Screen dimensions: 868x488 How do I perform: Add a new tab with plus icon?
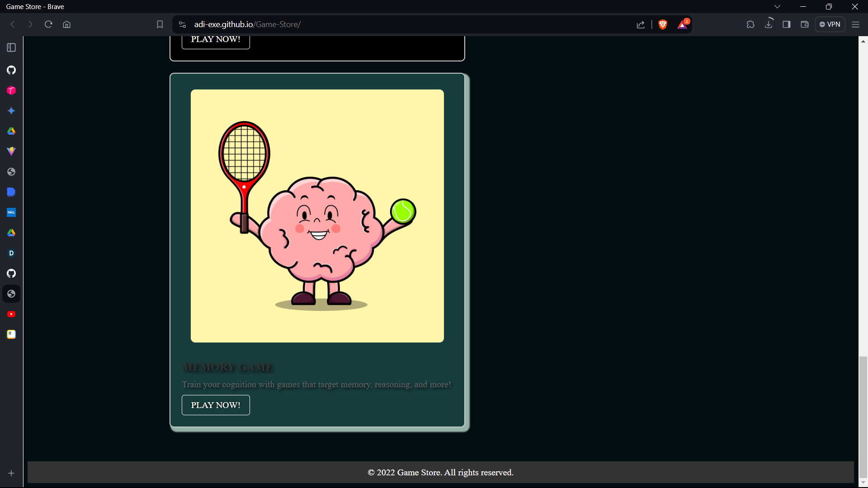(11, 473)
